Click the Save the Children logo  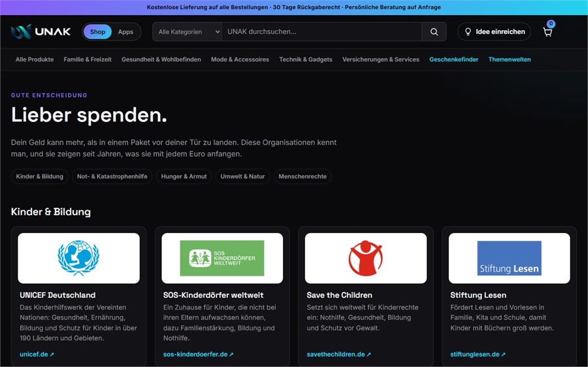[366, 258]
